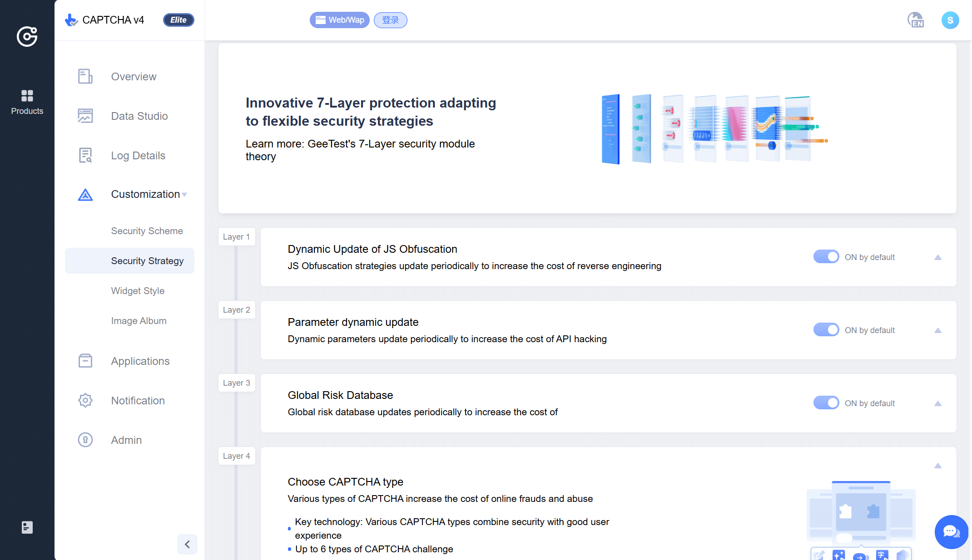972x560 pixels.
Task: Open the user avatar icon
Action: pyautogui.click(x=950, y=20)
